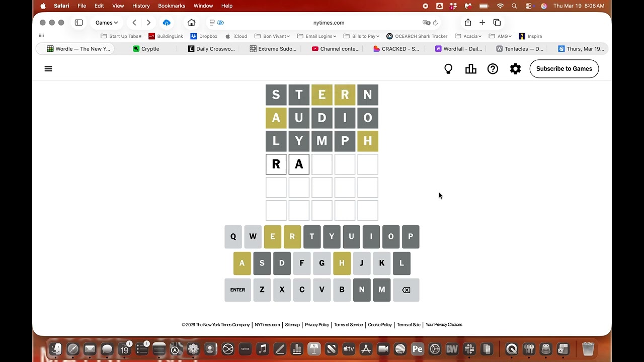Image resolution: width=644 pixels, height=362 pixels.
Task: Tap the C key on Wordle keyboard
Action: click(302, 290)
